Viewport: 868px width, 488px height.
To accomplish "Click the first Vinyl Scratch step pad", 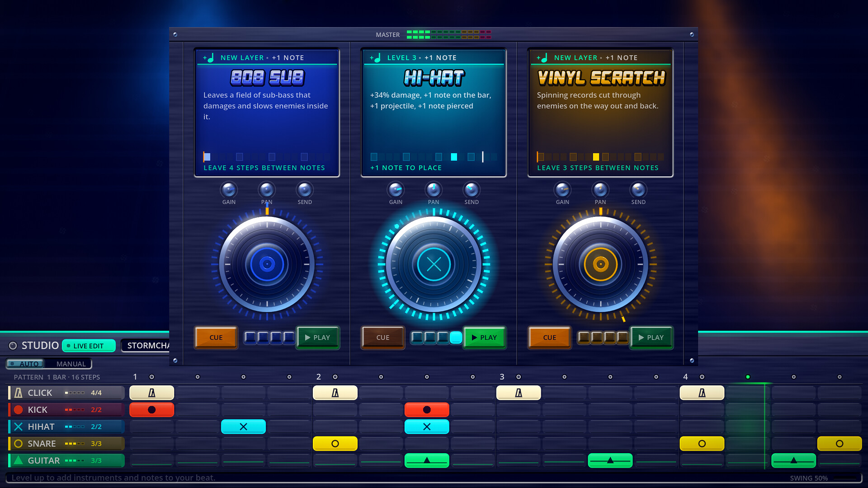I will click(584, 338).
